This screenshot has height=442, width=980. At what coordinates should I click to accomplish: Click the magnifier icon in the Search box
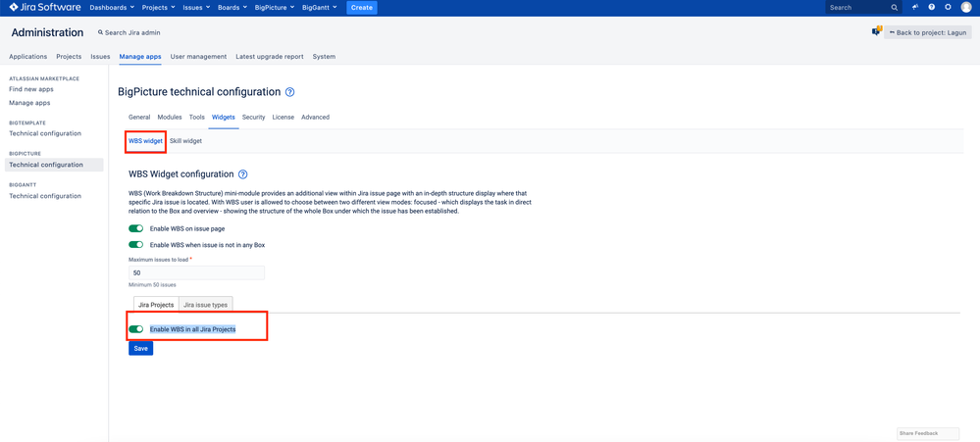895,8
